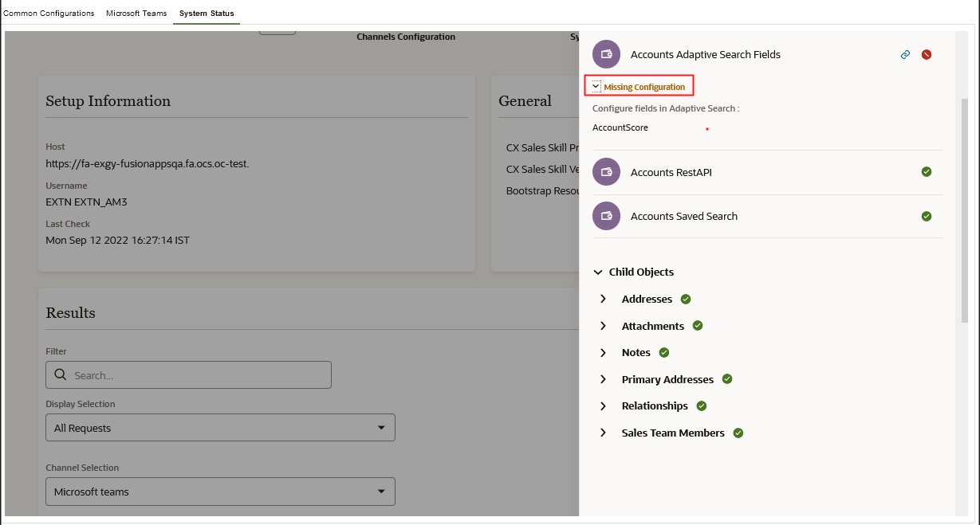Click the Accounts RestAPI label
Screen dimensions: 980x525
coord(671,172)
